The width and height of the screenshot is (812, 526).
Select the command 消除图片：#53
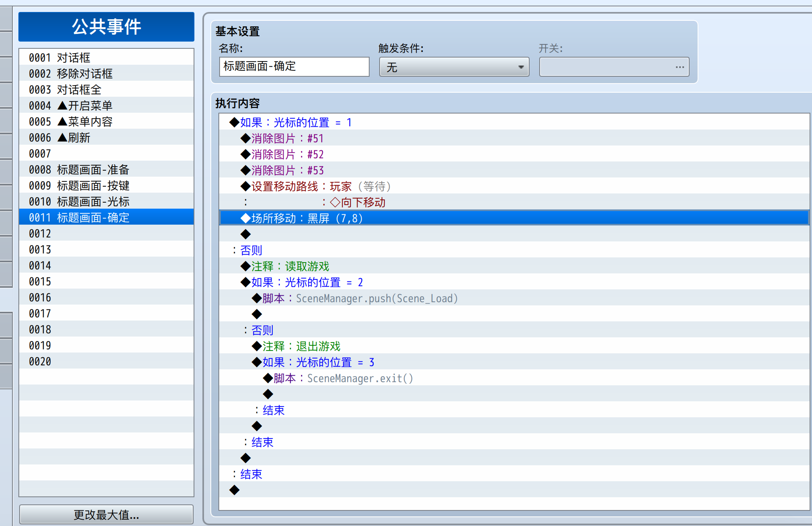(x=514, y=170)
